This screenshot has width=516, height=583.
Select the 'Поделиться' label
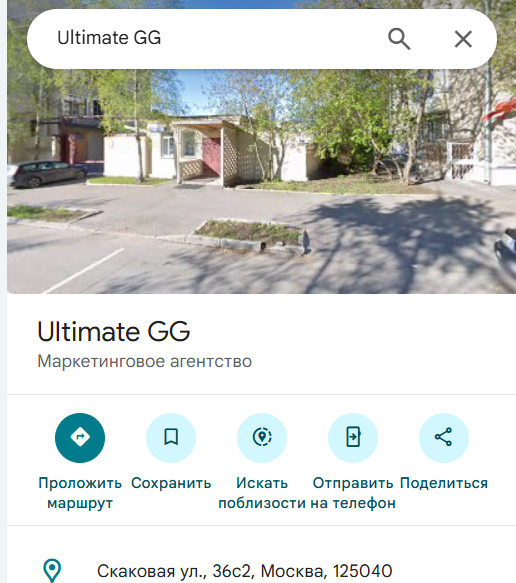(444, 483)
